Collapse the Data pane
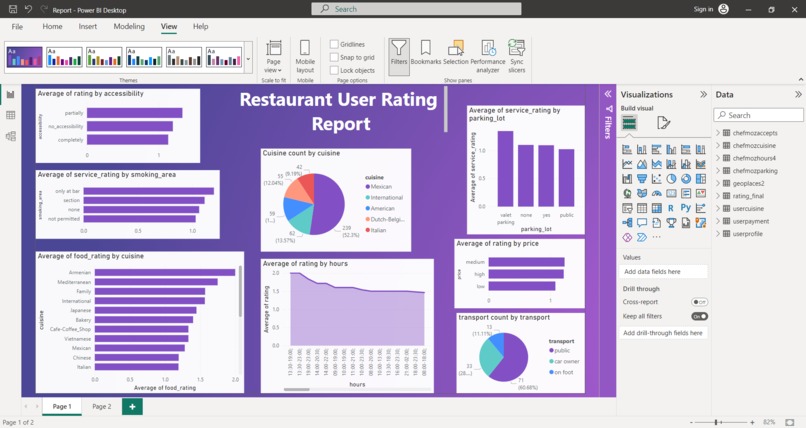Image resolution: width=806 pixels, height=428 pixels. click(798, 95)
